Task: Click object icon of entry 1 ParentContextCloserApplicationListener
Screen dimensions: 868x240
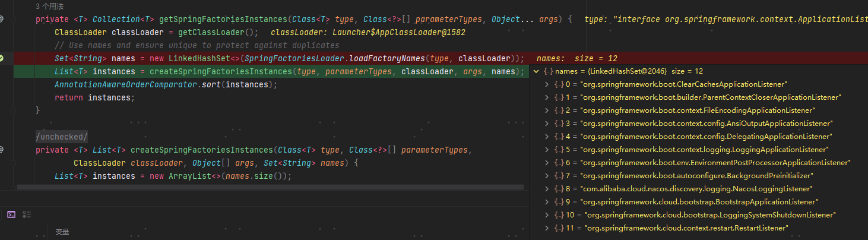Action: point(559,97)
